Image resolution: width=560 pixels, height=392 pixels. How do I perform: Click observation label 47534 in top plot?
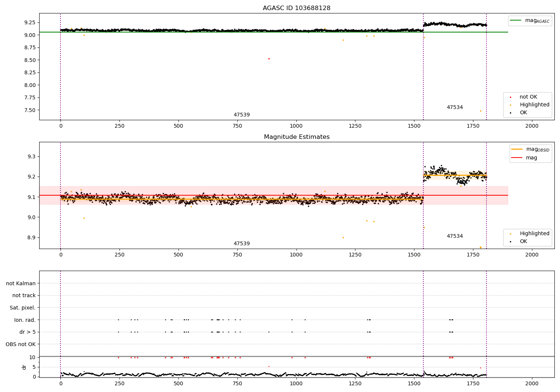click(455, 107)
